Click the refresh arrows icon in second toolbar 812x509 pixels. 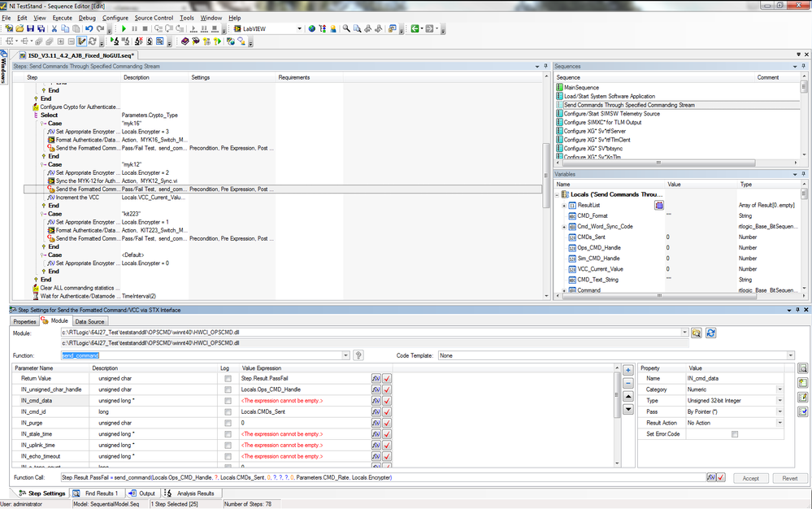point(92,41)
